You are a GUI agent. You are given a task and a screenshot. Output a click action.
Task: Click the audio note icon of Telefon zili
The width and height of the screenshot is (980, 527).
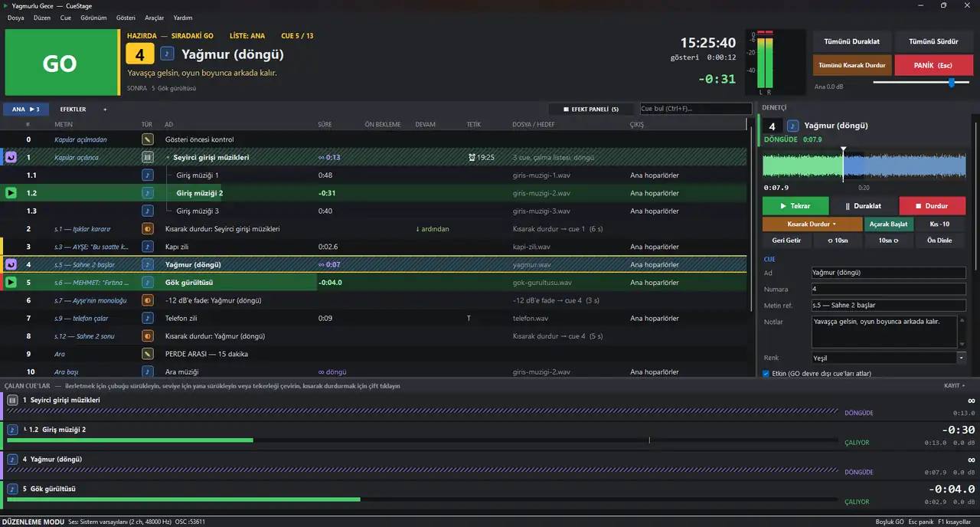[x=148, y=318]
